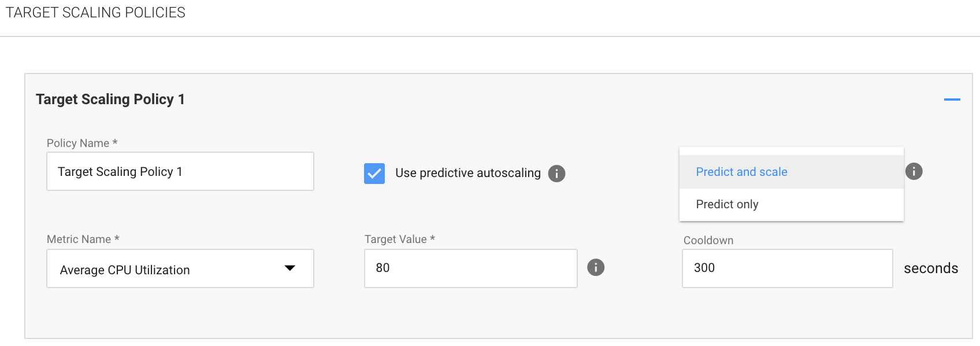Click the 'Metric Name *' label
980x346 pixels.
83,239
